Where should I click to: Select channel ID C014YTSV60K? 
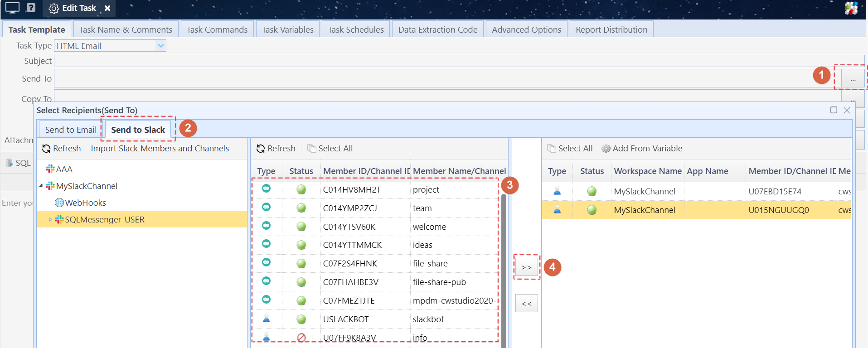point(349,227)
